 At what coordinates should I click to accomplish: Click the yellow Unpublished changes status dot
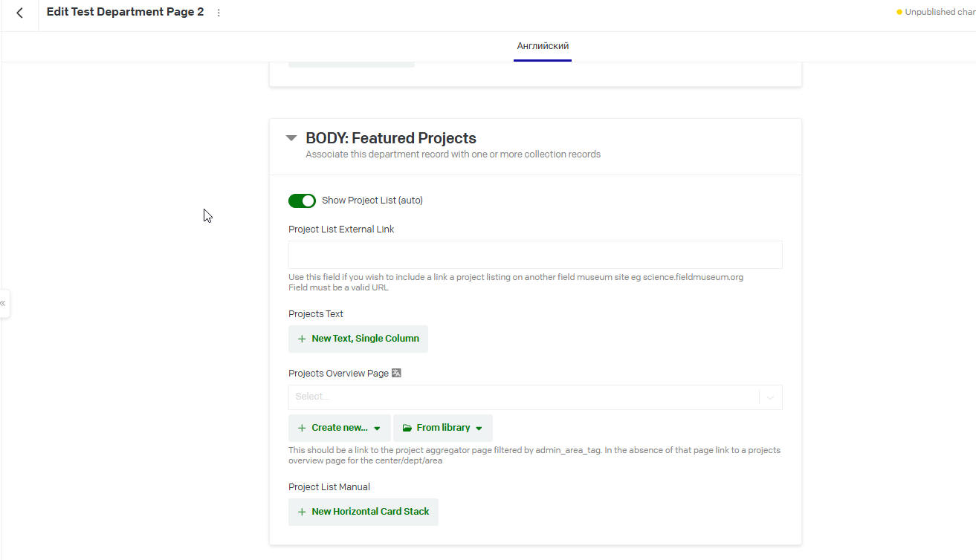(899, 12)
